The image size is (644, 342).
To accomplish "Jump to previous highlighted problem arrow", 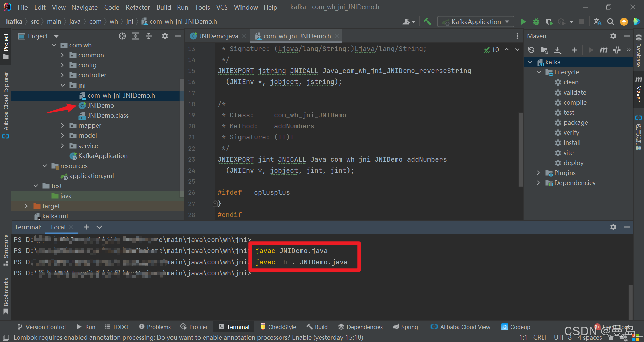I will tap(507, 50).
